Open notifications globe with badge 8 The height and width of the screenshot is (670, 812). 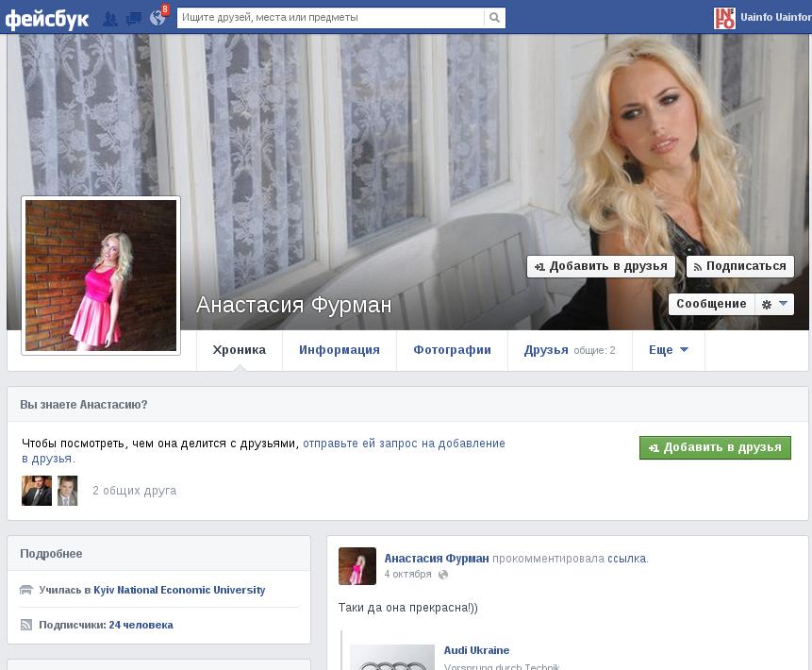[157, 18]
